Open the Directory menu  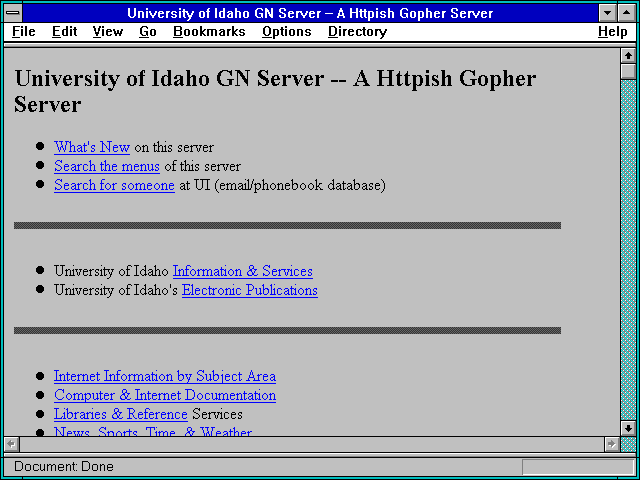[x=357, y=32]
